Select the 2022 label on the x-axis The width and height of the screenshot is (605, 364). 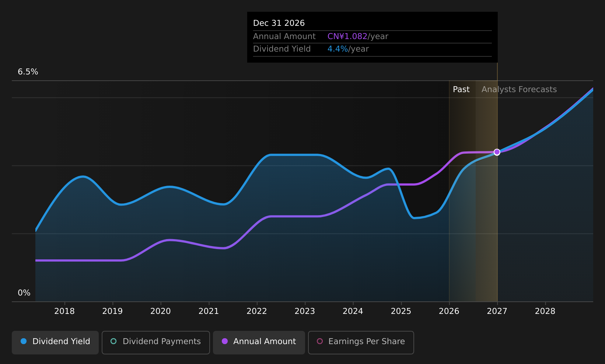(257, 311)
